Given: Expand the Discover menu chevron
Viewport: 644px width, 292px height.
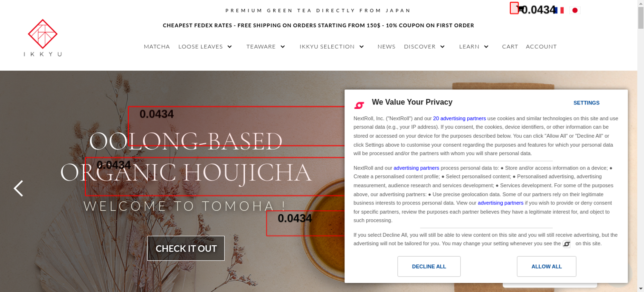Looking at the screenshot, I should point(442,47).
